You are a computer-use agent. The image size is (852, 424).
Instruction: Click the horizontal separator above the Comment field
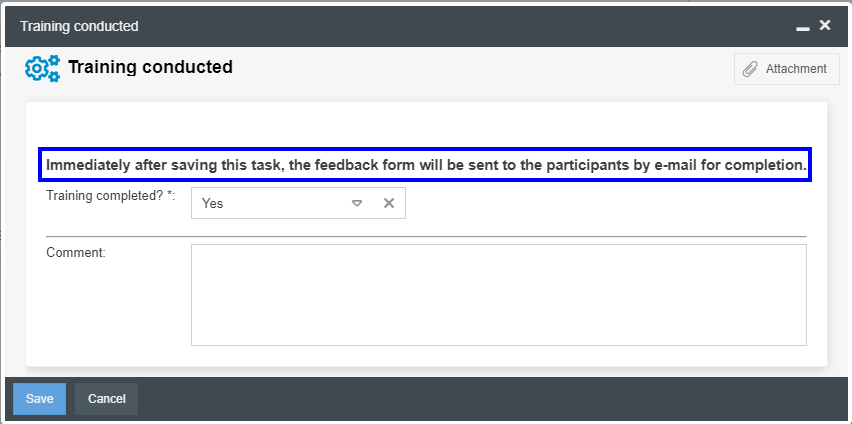[426, 237]
